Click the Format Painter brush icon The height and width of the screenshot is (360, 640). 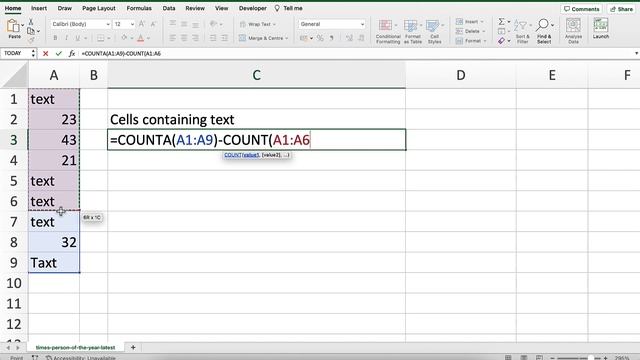[x=31, y=40]
